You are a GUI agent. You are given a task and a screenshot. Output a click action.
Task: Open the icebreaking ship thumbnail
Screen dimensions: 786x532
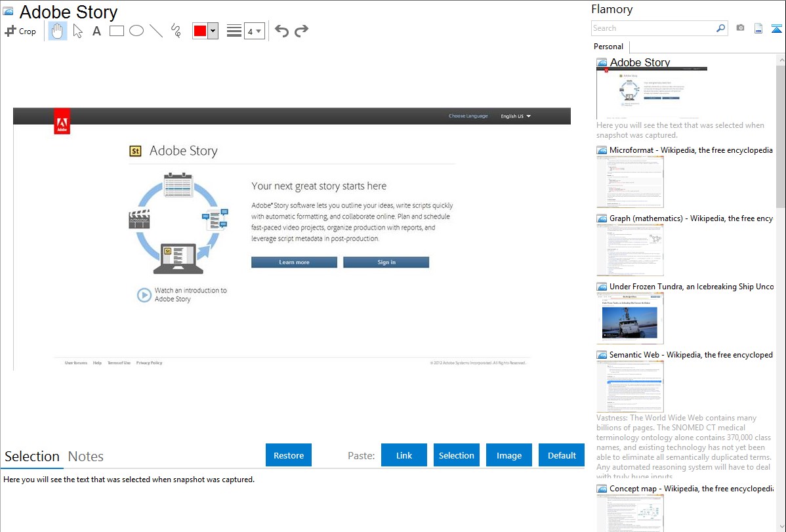click(630, 318)
